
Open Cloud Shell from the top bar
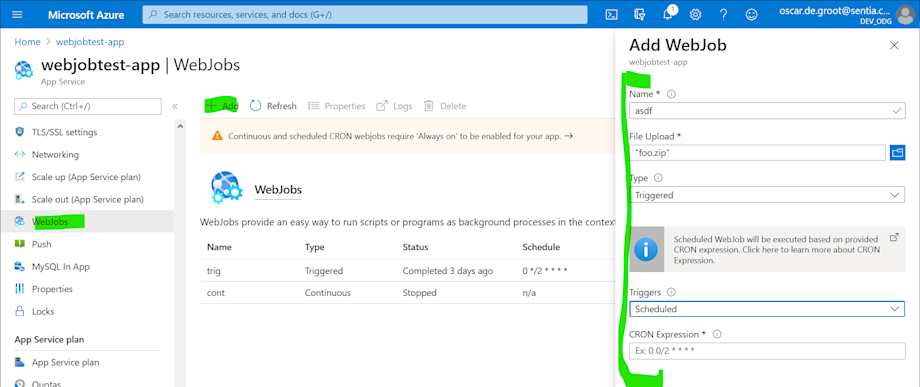point(611,15)
